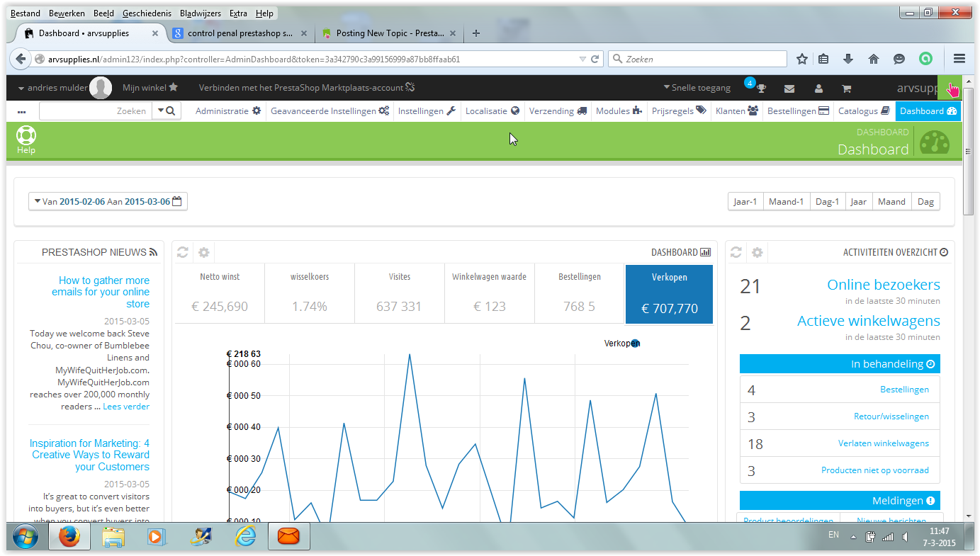980x556 pixels.
Task: Open the Geschiedenis menu in menu bar
Action: (x=147, y=13)
